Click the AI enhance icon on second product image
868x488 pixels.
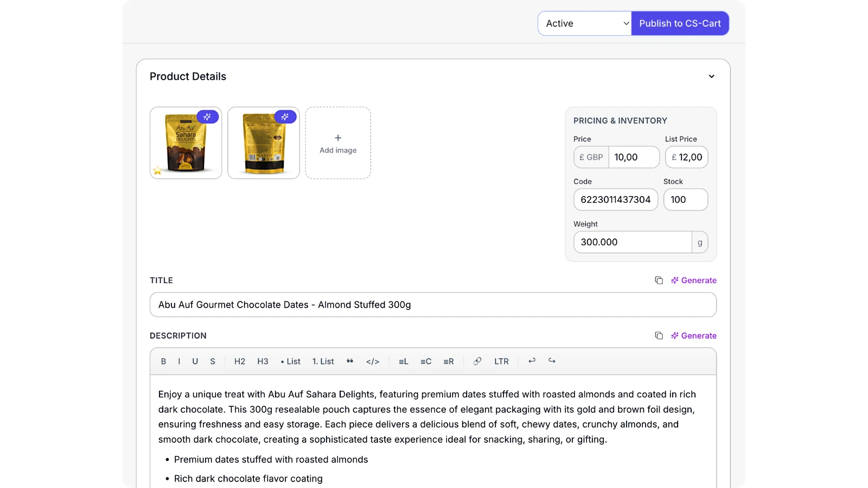coord(285,117)
